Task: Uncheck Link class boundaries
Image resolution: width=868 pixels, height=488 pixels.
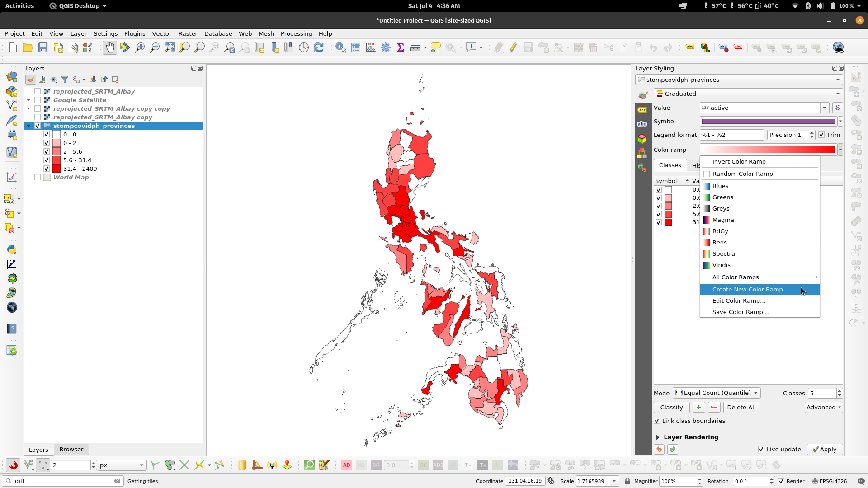Action: point(657,421)
